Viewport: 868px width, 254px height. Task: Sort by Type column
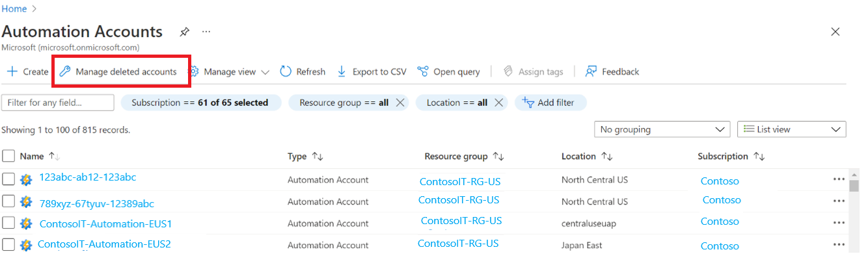(x=306, y=157)
